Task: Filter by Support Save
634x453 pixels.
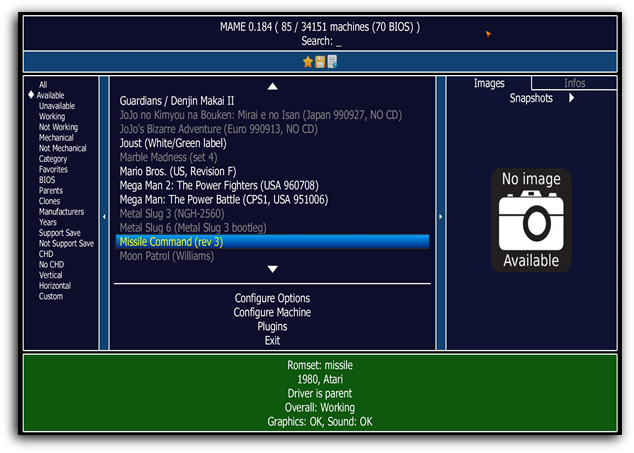Action: tap(60, 233)
